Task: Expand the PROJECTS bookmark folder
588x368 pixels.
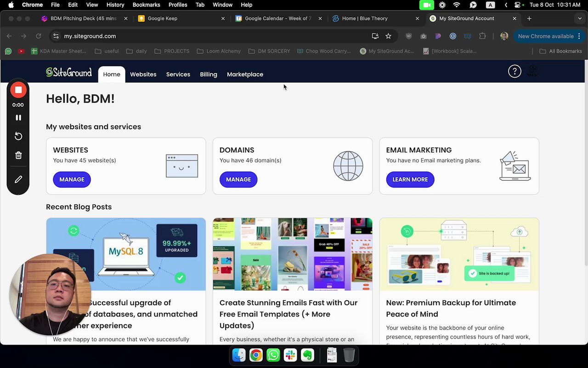Action: (172, 51)
